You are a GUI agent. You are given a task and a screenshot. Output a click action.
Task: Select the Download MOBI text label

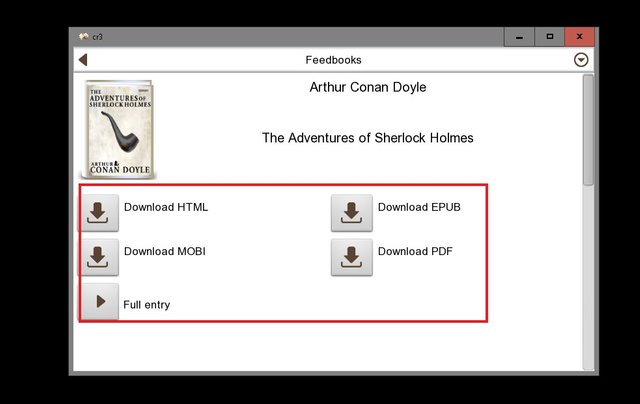(x=165, y=251)
